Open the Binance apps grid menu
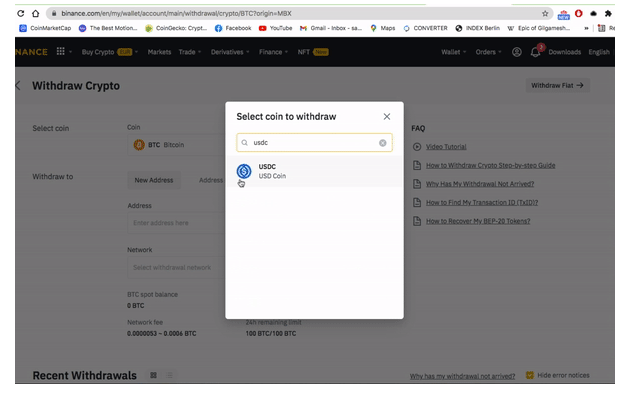Image resolution: width=633 pixels, height=400 pixels. tap(61, 51)
